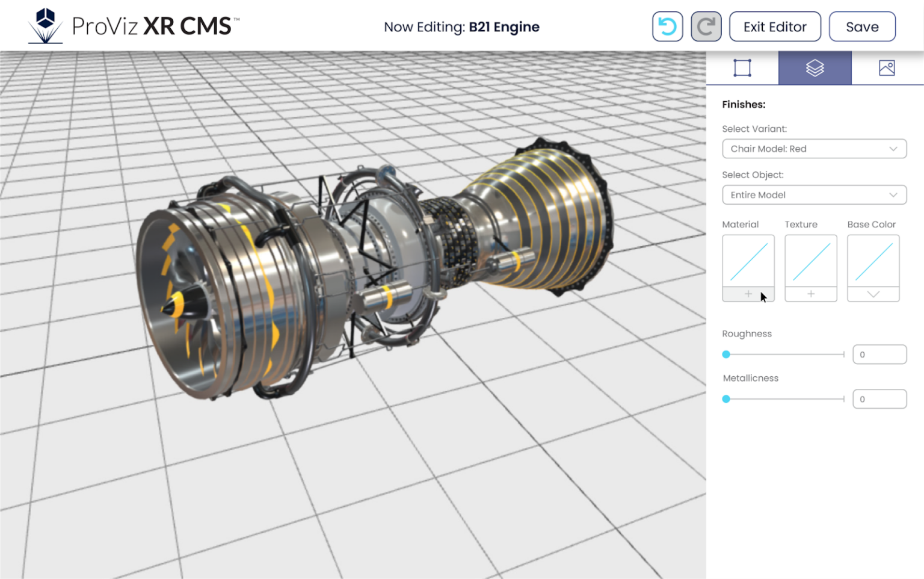Expand the Base Color chevron

click(873, 294)
